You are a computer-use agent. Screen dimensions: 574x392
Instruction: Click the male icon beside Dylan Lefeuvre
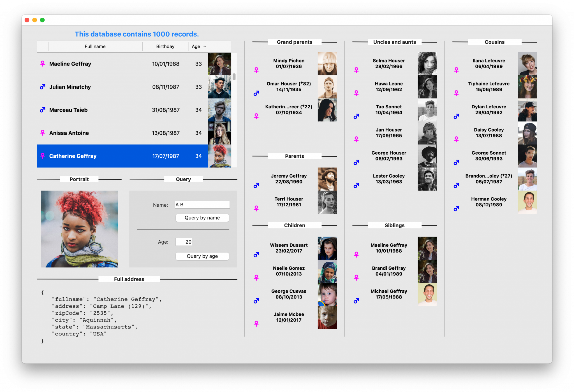[x=456, y=116]
